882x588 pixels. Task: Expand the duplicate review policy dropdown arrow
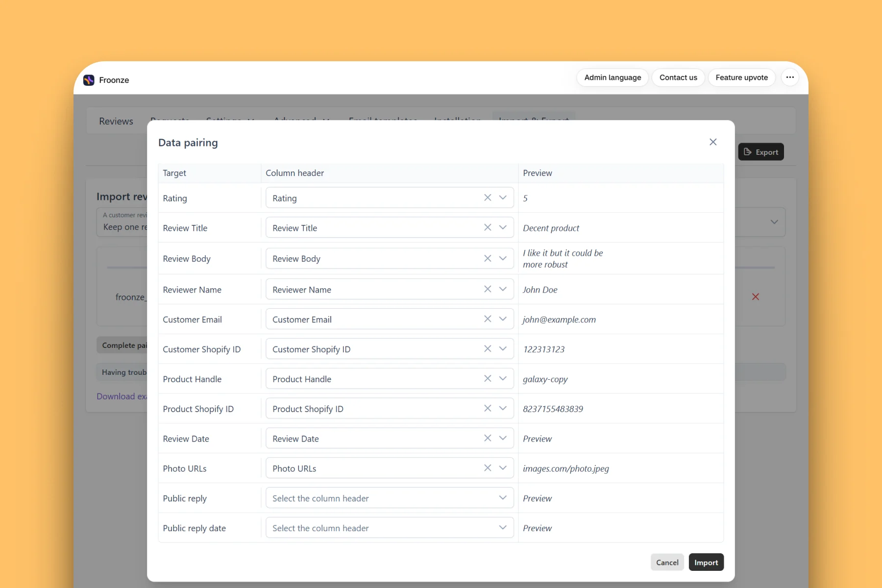(774, 222)
